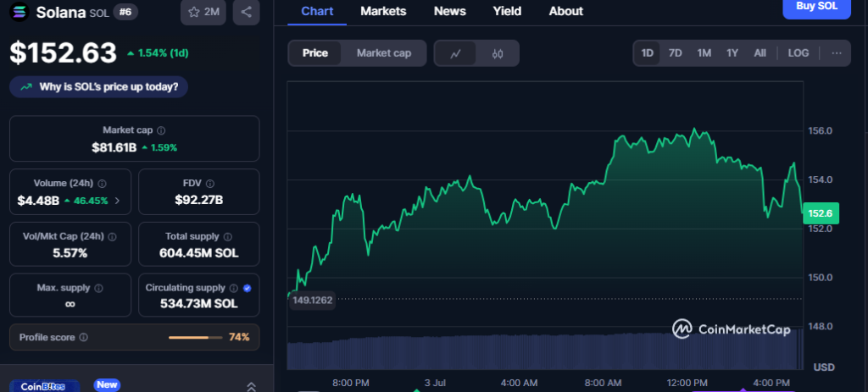The width and height of the screenshot is (868, 392).
Task: Show Market cap info icon
Action: (x=161, y=130)
